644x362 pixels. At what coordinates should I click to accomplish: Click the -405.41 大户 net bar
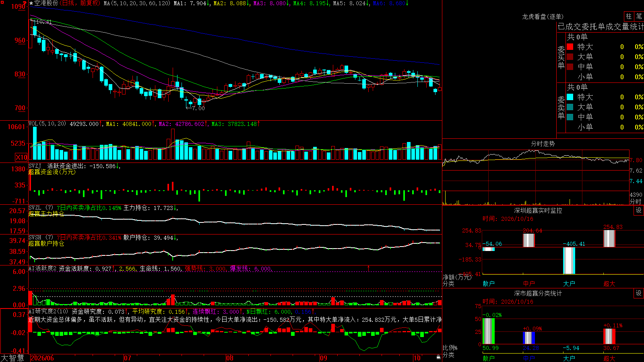(x=569, y=261)
